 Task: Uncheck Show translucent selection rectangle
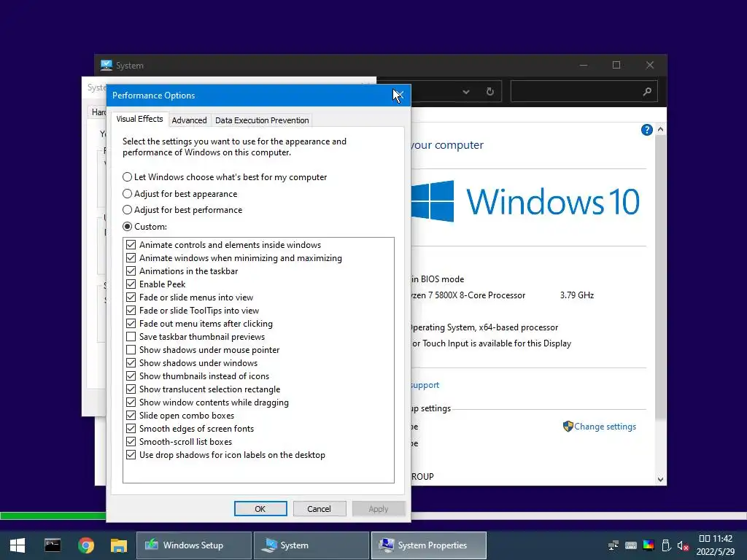pyautogui.click(x=131, y=389)
